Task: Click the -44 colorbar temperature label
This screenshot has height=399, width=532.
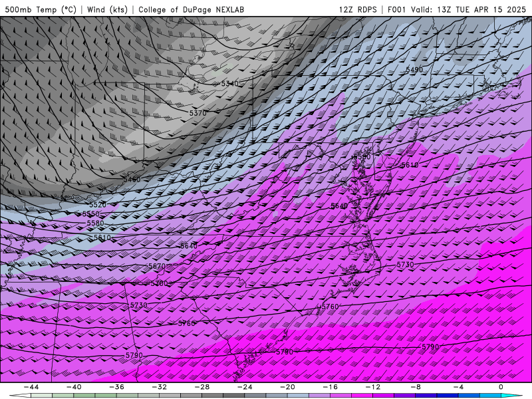Action: 31,387
